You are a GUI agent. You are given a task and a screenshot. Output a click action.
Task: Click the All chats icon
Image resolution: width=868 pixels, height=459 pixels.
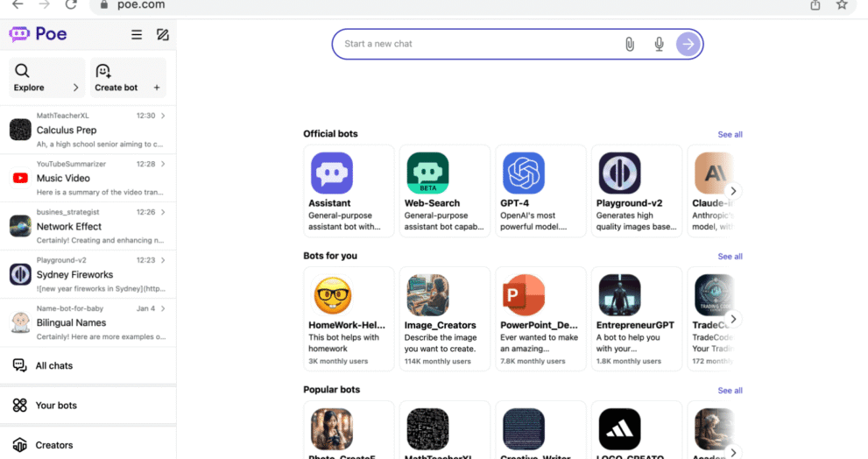[19, 365]
